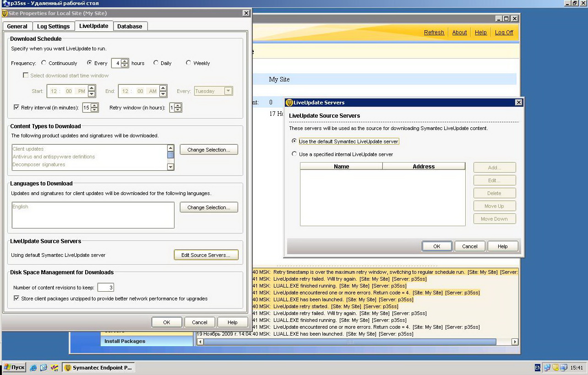
Task: Click the horizontal scrollbar thumb under the log list
Action: click(350, 342)
